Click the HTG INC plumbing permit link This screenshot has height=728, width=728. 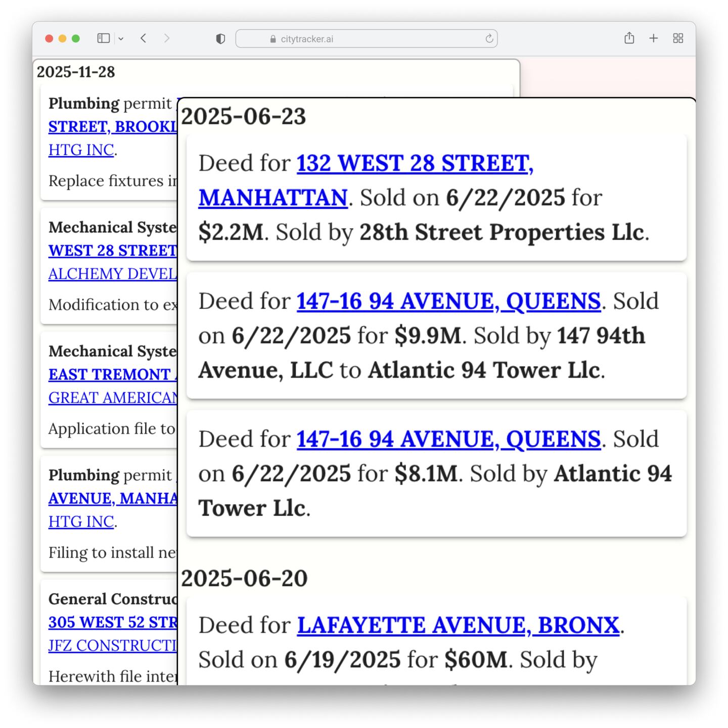(x=81, y=150)
